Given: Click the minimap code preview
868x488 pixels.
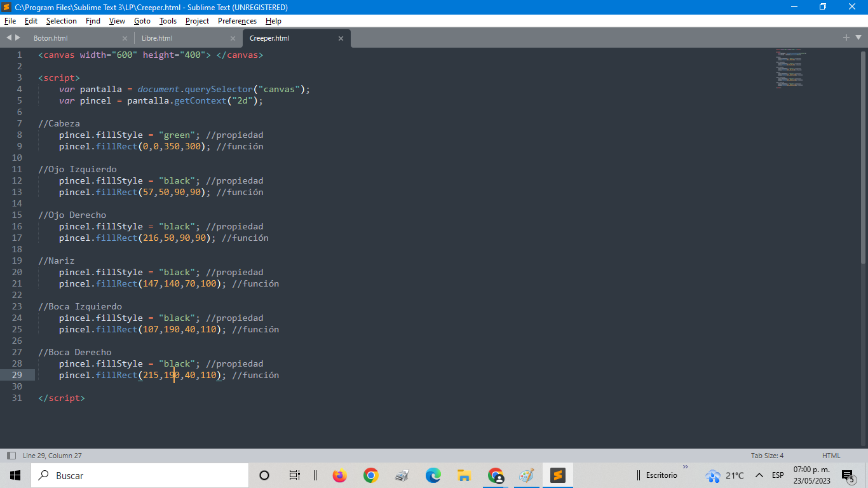Looking at the screenshot, I should click(x=791, y=69).
